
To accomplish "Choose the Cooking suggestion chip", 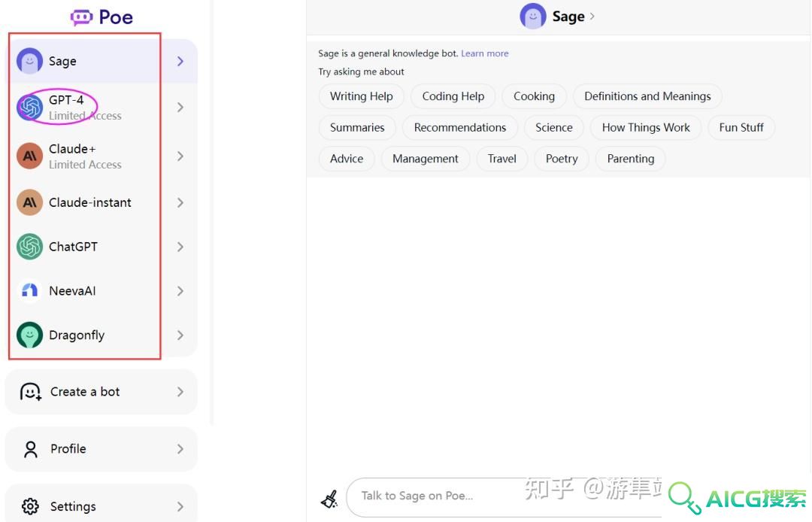I will click(x=534, y=96).
